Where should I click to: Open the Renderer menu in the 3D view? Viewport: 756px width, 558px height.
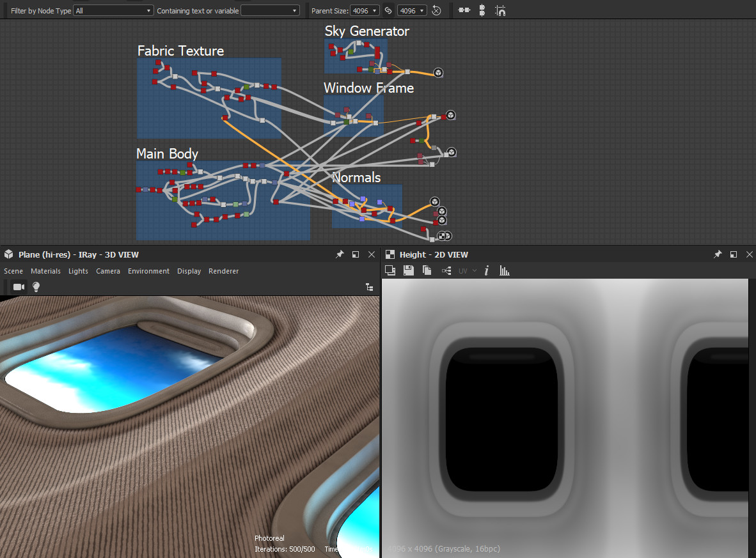(223, 271)
